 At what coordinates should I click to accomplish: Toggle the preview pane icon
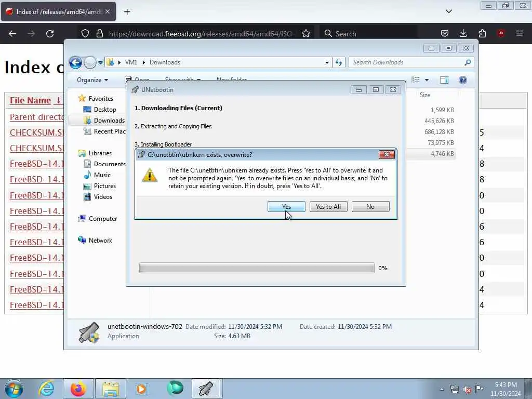point(444,80)
